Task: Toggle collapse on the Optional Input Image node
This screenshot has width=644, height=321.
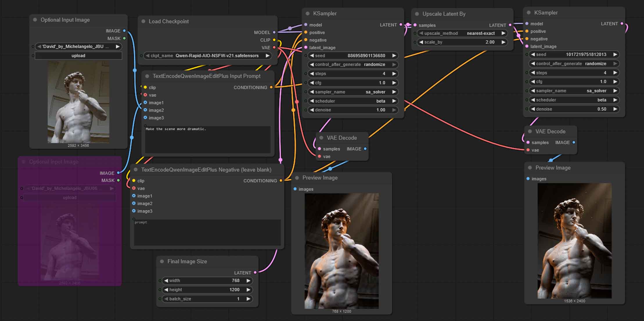Action: [35, 20]
